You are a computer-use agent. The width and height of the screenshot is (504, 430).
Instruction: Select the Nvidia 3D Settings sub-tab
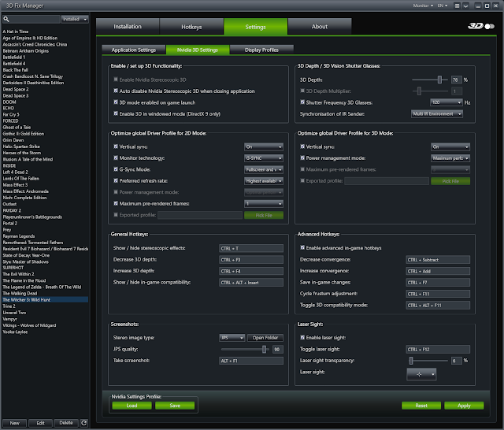click(198, 50)
